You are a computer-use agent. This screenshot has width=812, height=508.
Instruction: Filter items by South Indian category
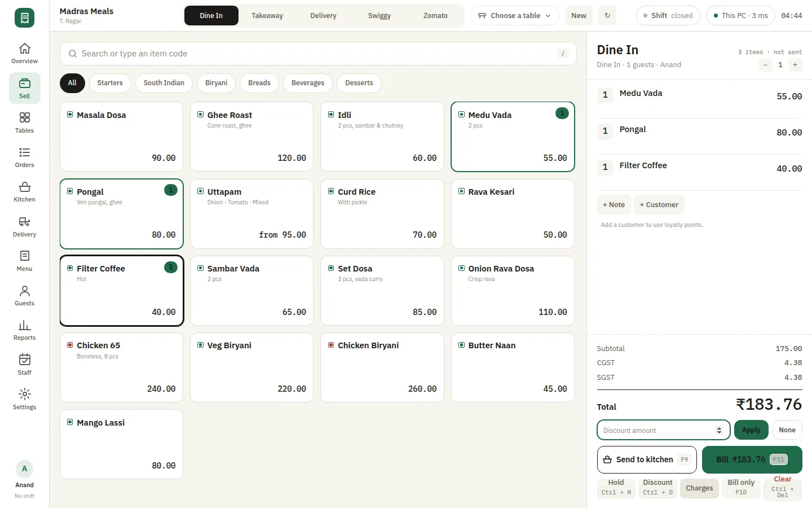[164, 83]
